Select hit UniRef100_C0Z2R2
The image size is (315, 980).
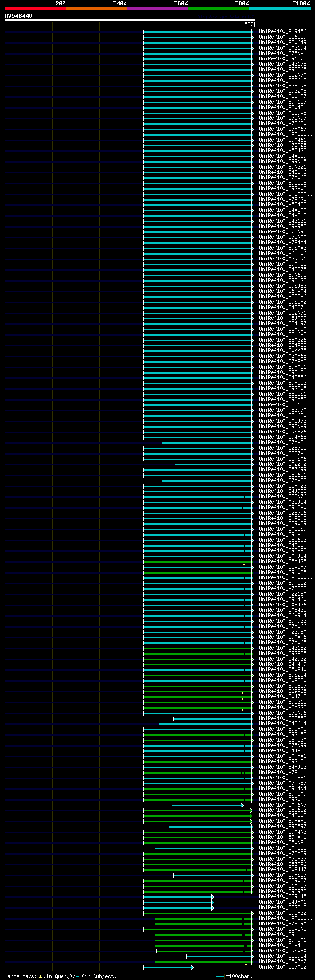click(283, 464)
